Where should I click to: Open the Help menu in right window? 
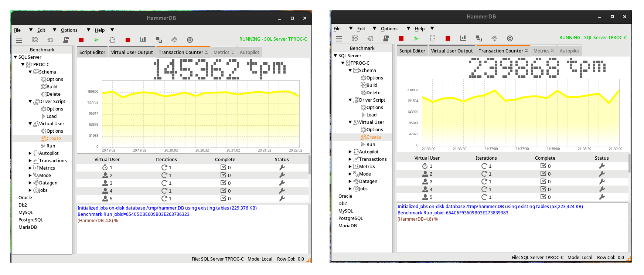pos(419,29)
